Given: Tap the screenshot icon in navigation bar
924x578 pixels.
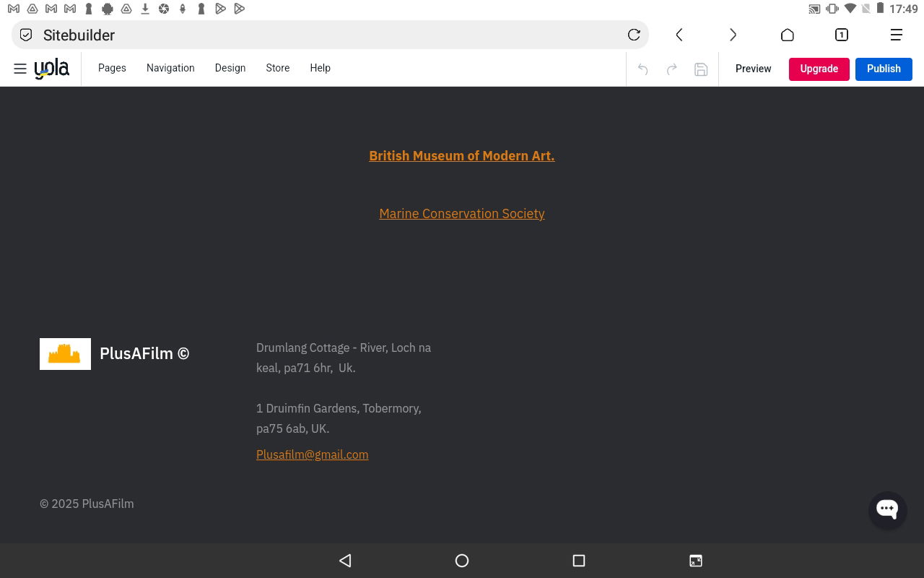Looking at the screenshot, I should pyautogui.click(x=696, y=561).
